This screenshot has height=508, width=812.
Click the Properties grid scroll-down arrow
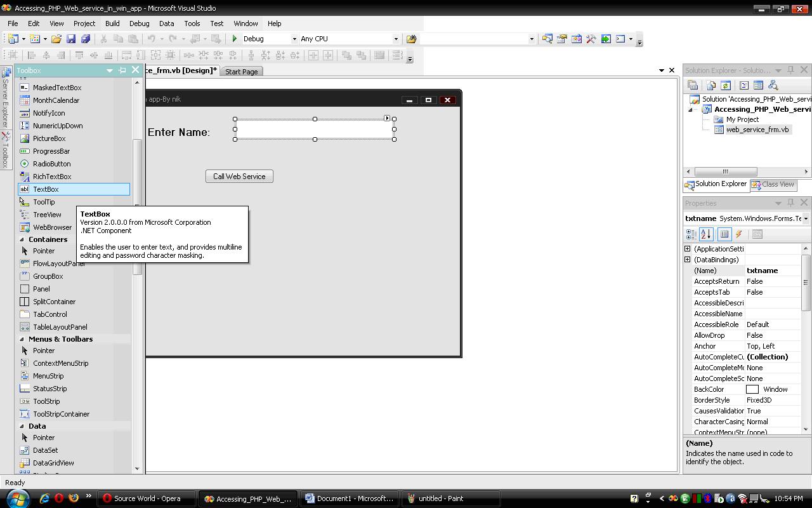coord(806,430)
